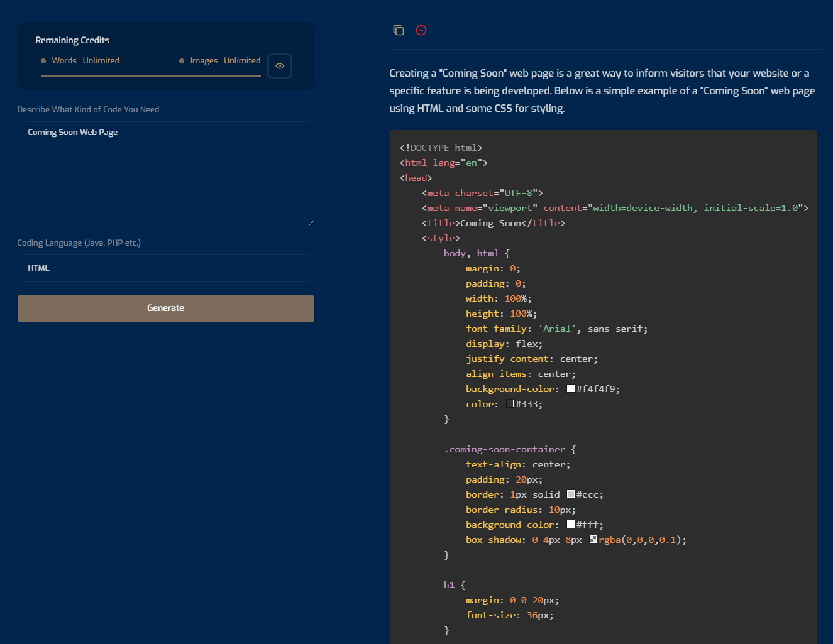833x644 pixels.
Task: Click the #ccc border color swatch
Action: (x=571, y=494)
